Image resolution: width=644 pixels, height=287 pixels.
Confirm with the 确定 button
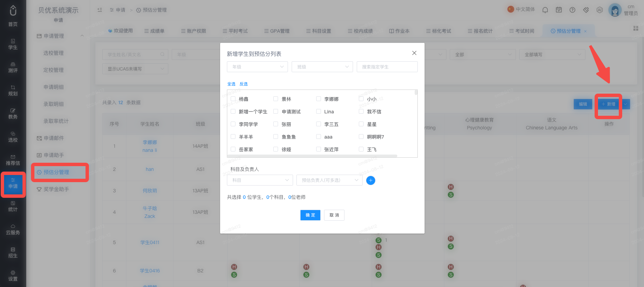[x=310, y=215]
